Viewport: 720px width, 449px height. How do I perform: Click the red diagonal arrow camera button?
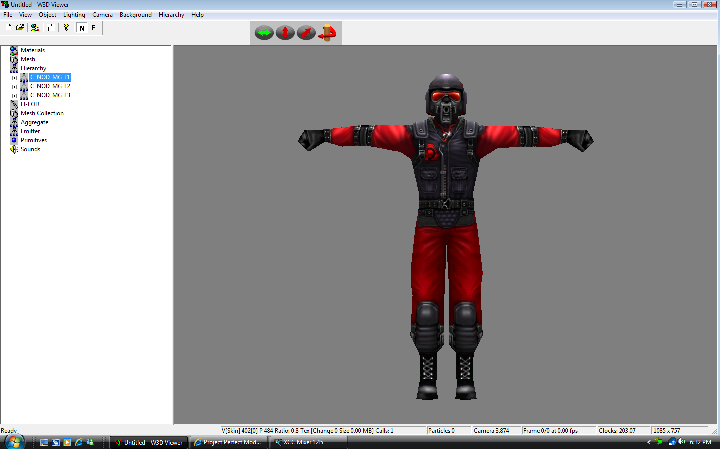pos(306,33)
